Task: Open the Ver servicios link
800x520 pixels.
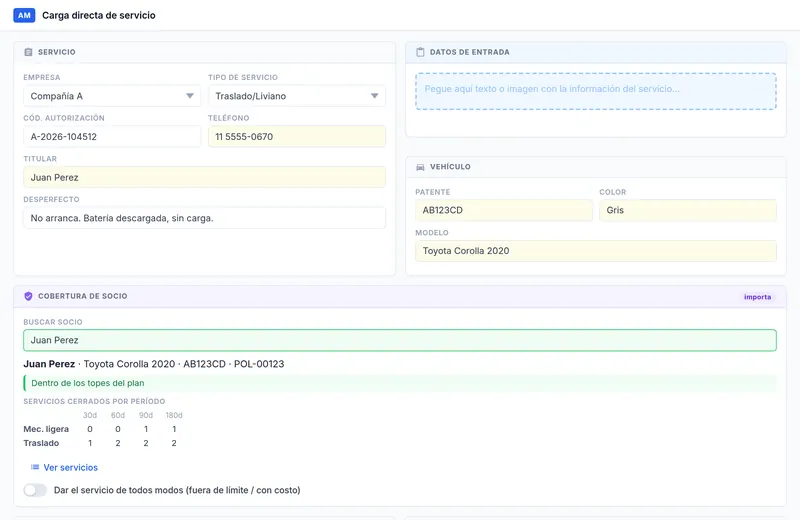Action: [x=70, y=467]
